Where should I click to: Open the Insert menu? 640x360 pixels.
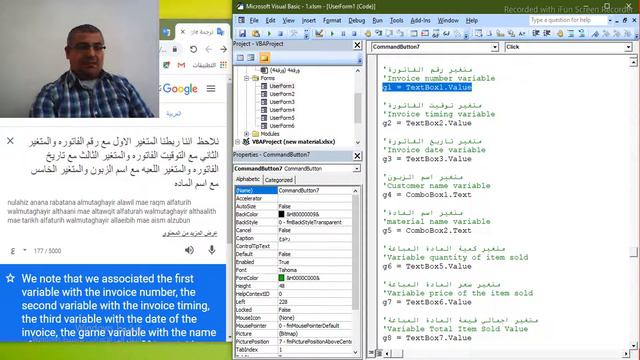(309, 20)
